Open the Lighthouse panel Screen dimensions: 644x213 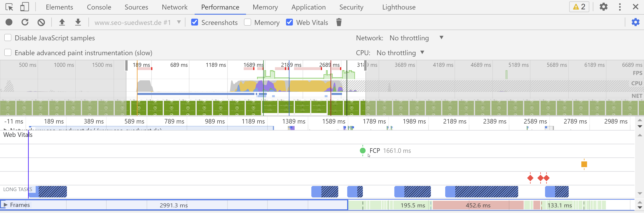coord(399,7)
